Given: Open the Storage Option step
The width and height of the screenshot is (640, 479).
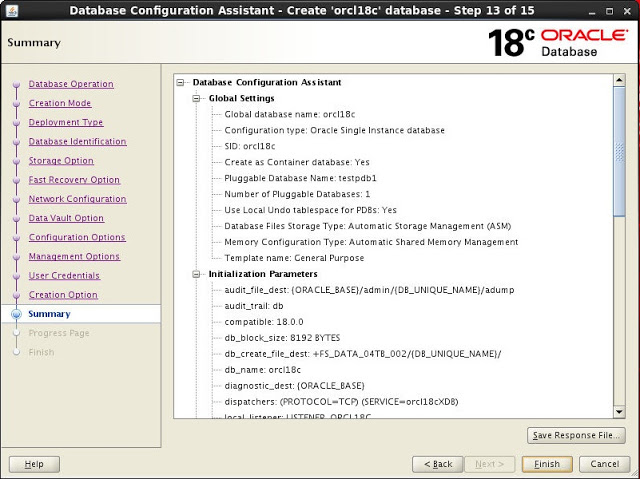Looking at the screenshot, I should click(61, 161).
